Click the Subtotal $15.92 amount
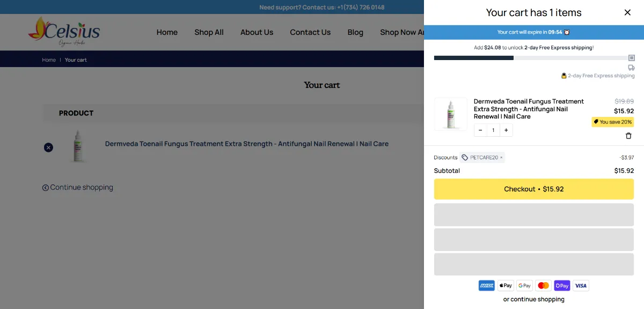Screen dimensions: 644x309 (624, 171)
